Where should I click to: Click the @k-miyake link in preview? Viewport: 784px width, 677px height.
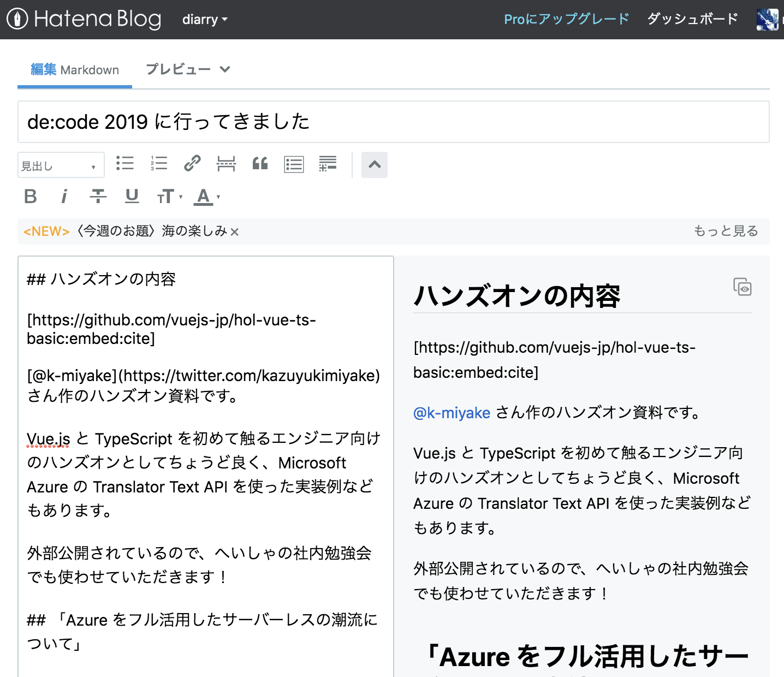[x=452, y=413]
